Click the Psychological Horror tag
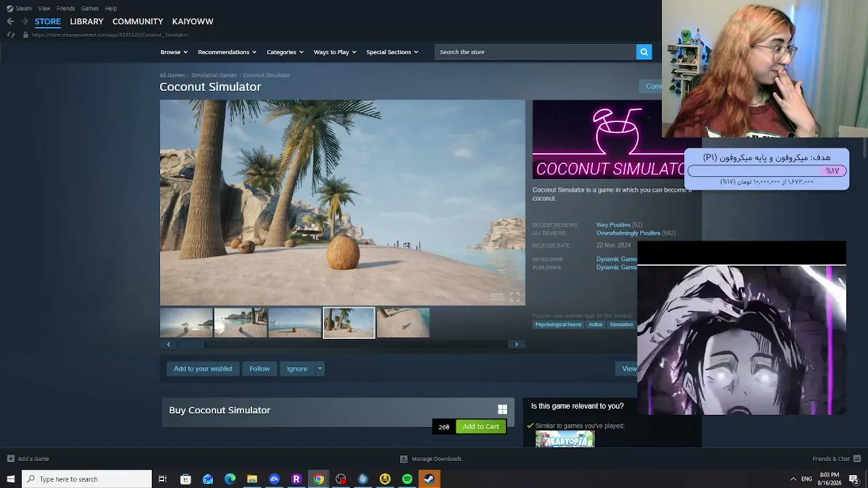868x488 pixels. click(x=559, y=325)
